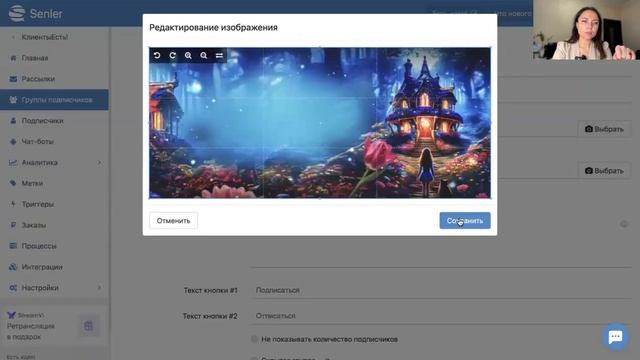Rotate image right in the editor toolbar
Image resolution: width=640 pixels, height=360 pixels.
coord(173,55)
